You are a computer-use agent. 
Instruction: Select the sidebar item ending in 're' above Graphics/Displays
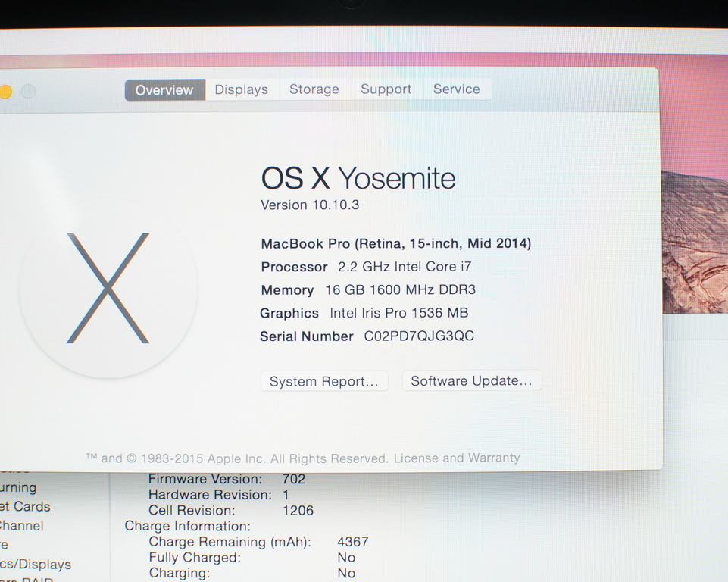5,545
